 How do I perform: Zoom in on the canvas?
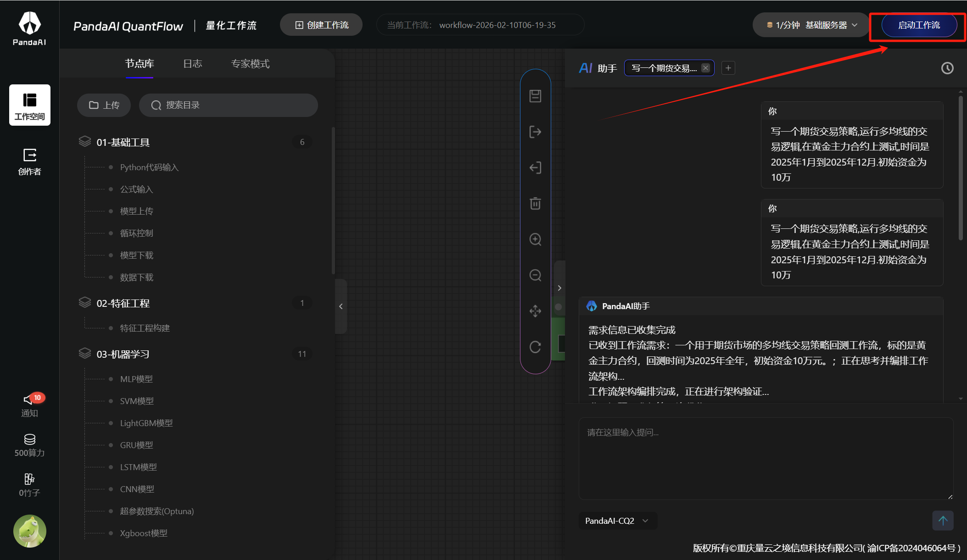(535, 239)
